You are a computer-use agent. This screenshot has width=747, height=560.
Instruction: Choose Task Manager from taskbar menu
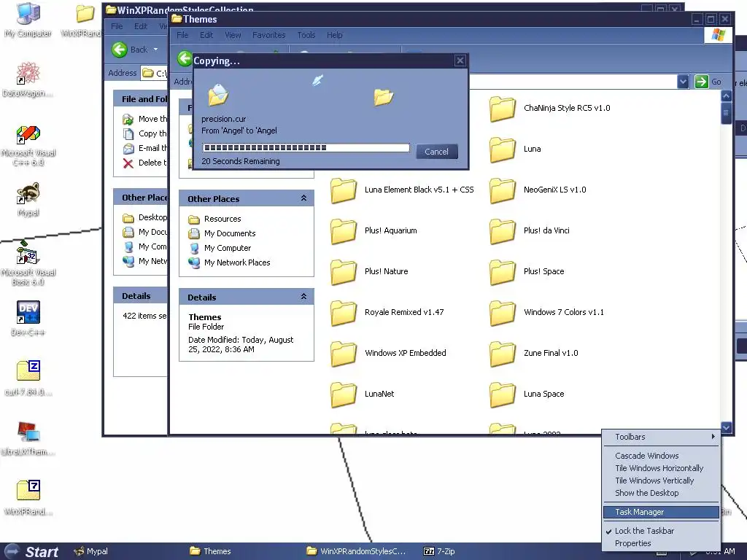[661, 512]
